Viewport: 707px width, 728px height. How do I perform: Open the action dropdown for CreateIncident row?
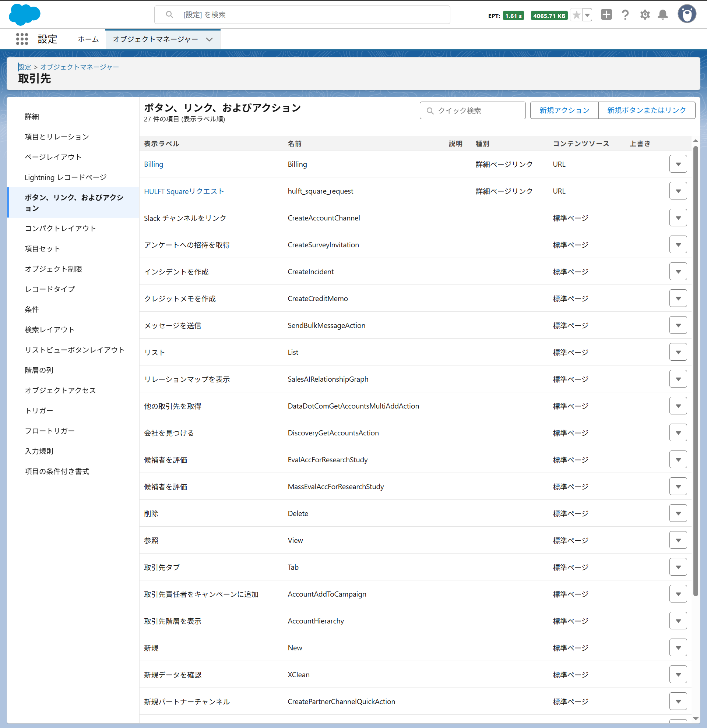678,272
